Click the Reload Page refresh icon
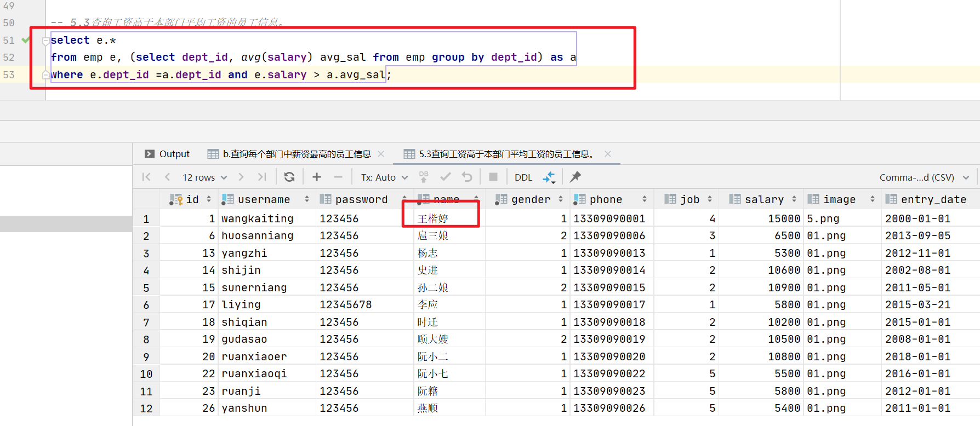 pos(289,177)
